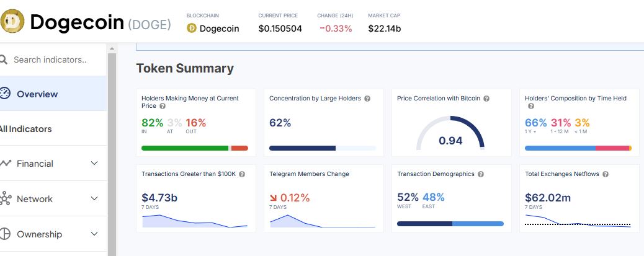Click Holders' Composition by Time Held title
This screenshot has width=644, height=256.
[576, 99]
